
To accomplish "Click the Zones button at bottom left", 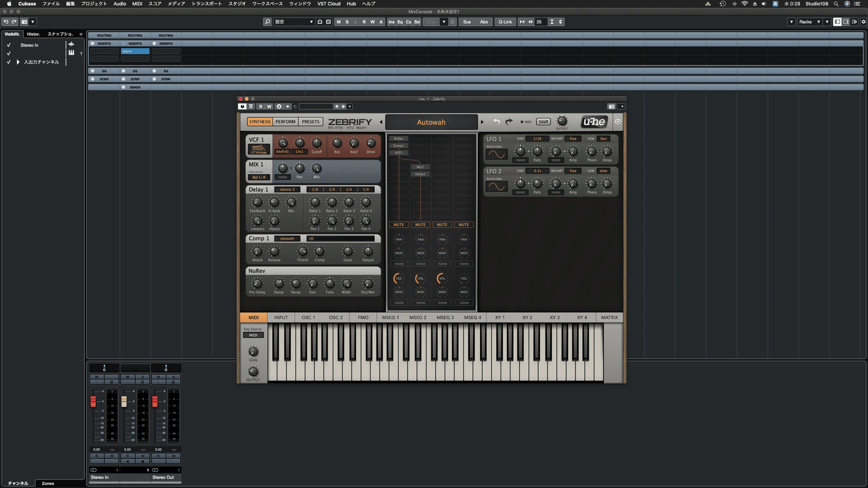I will click(x=48, y=483).
